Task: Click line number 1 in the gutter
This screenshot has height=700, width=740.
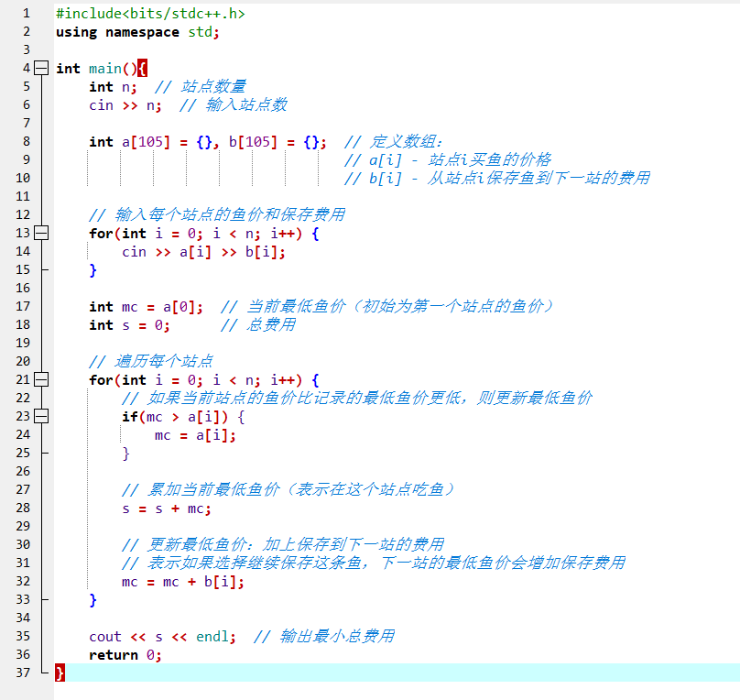Action: click(27, 13)
